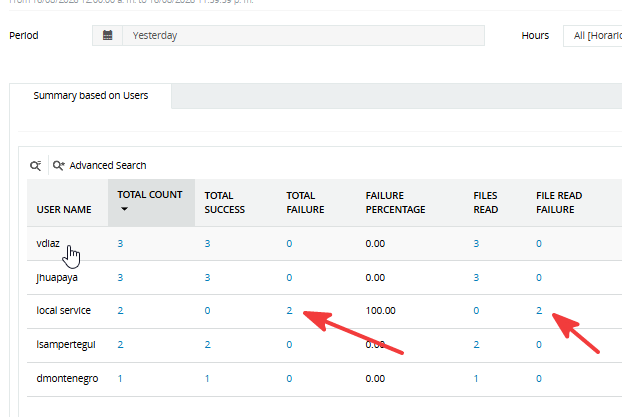Image resolution: width=622 pixels, height=417 pixels.
Task: Click user name jhuapaya
Action: (x=57, y=277)
